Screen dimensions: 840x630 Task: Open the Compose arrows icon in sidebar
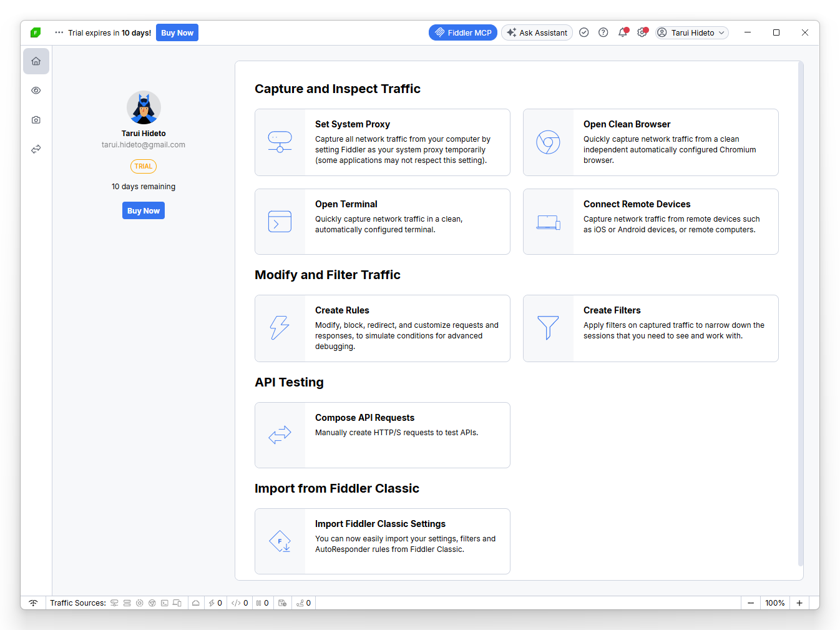click(x=36, y=149)
